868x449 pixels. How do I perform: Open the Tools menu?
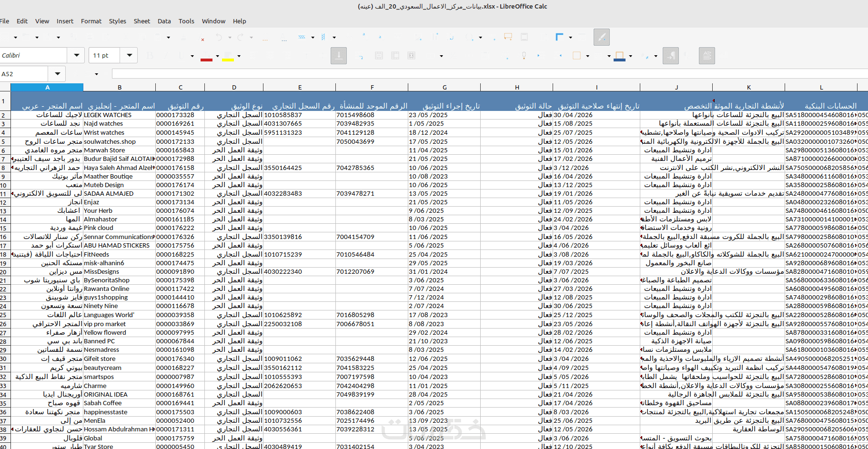[186, 21]
